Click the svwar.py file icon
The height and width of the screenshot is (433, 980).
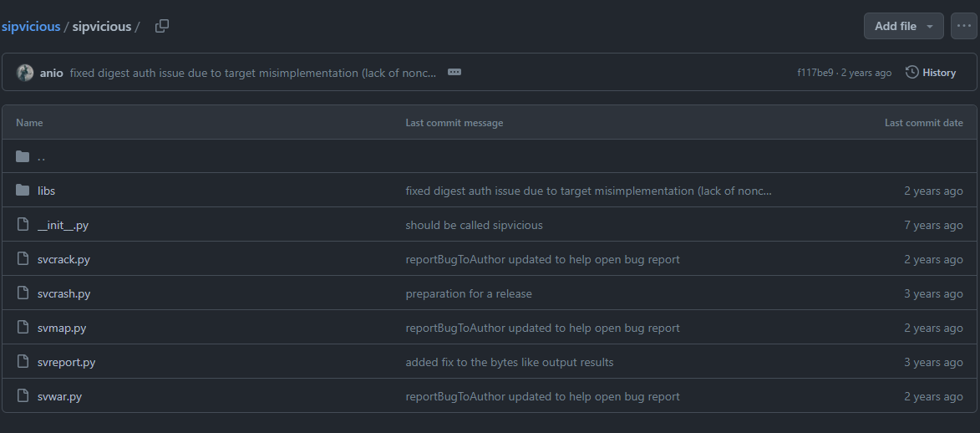(23, 396)
